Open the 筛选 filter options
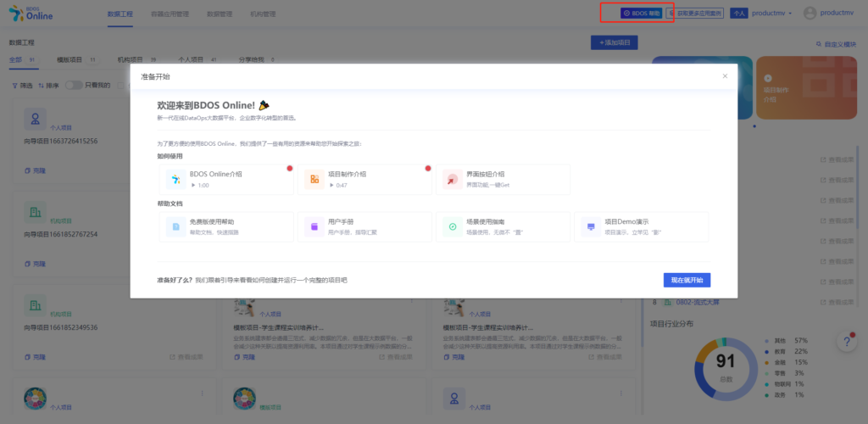 [x=22, y=86]
